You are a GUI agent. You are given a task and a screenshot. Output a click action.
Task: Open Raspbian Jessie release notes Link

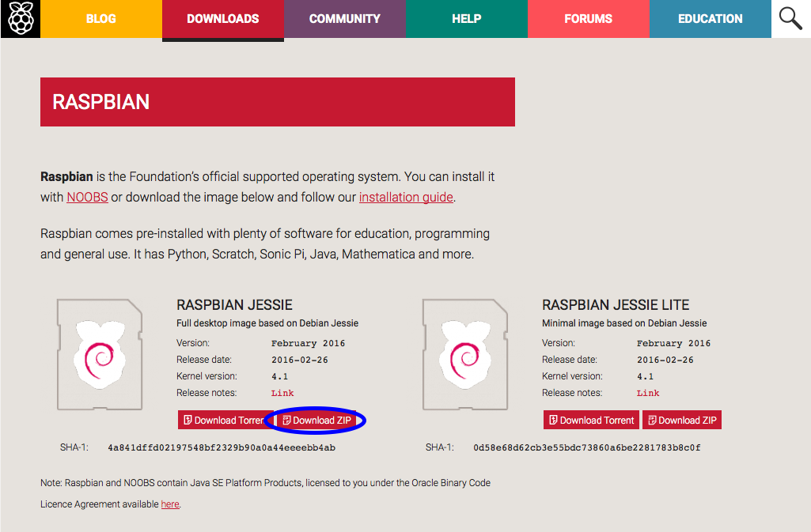[x=282, y=393]
